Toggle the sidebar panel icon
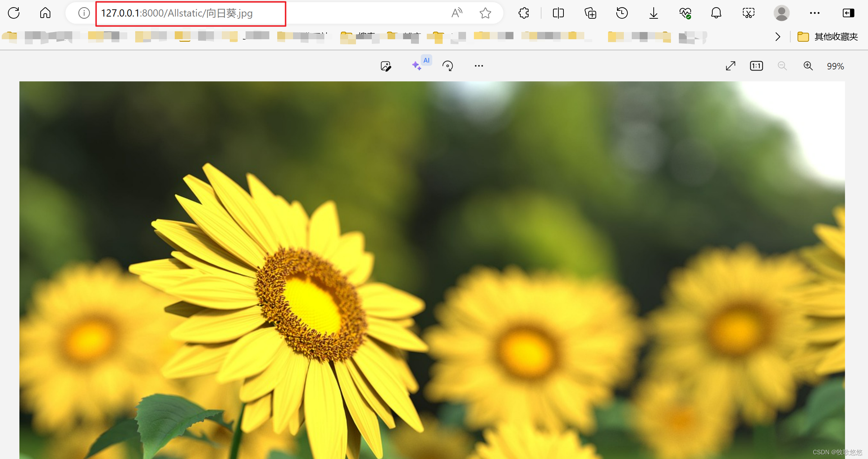868x459 pixels. 848,13
